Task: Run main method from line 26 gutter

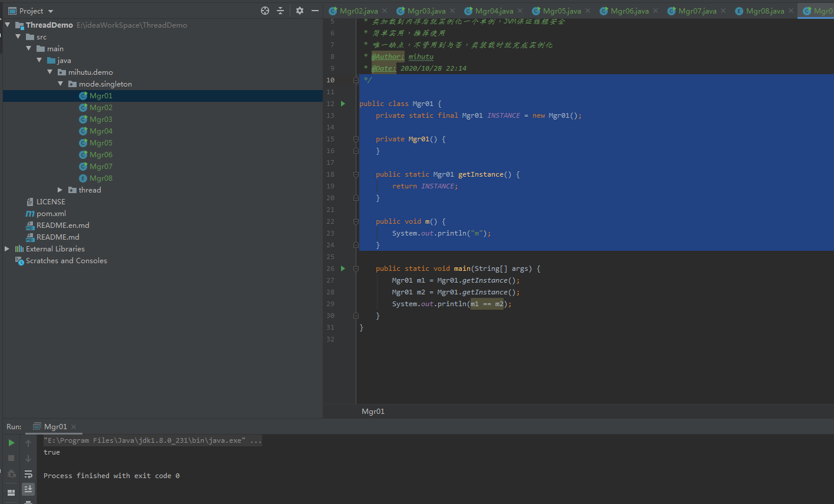Action: coord(343,268)
